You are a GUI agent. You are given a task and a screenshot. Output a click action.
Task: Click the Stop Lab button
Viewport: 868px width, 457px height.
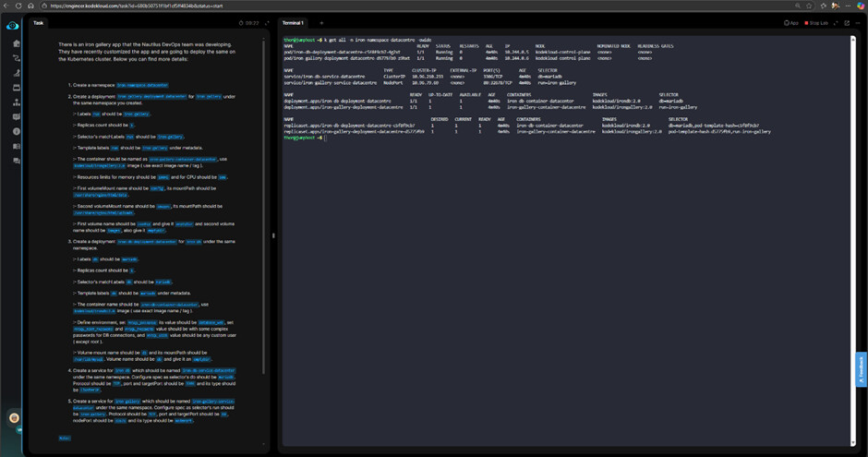click(816, 23)
